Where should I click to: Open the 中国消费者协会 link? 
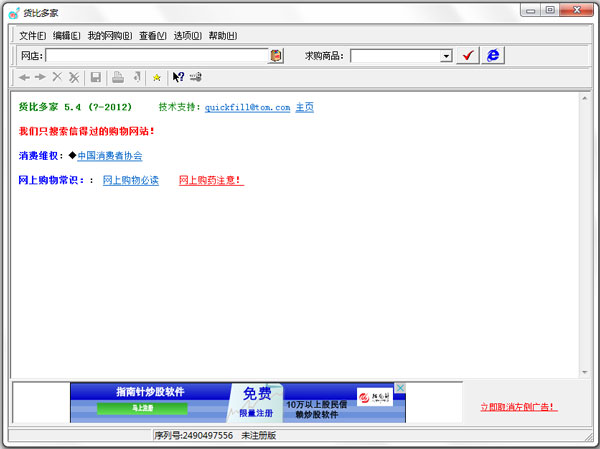(x=110, y=156)
